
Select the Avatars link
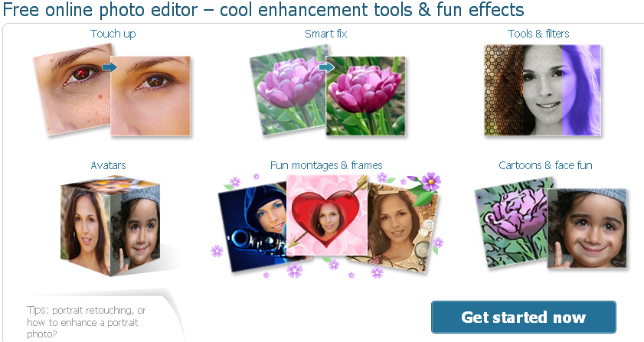[x=109, y=165]
